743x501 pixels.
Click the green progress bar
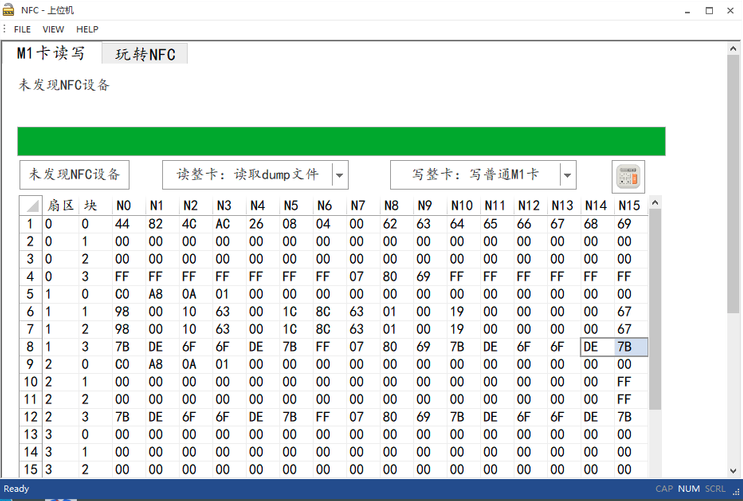click(x=341, y=141)
